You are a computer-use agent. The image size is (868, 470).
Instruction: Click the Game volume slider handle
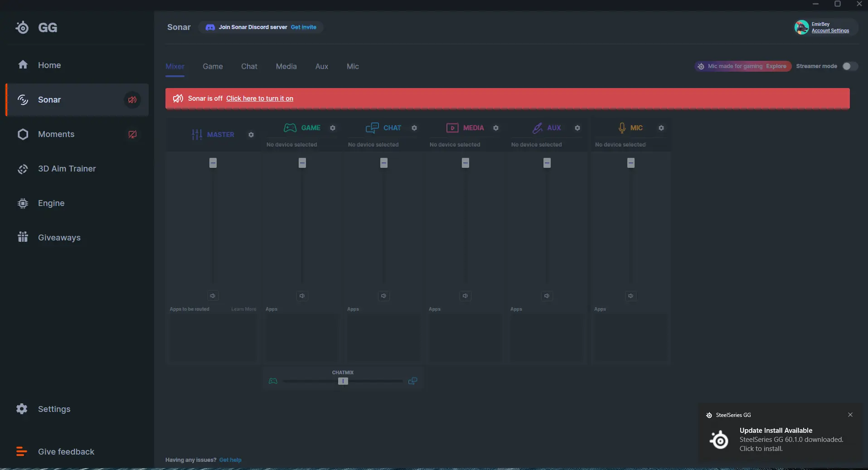pos(302,163)
